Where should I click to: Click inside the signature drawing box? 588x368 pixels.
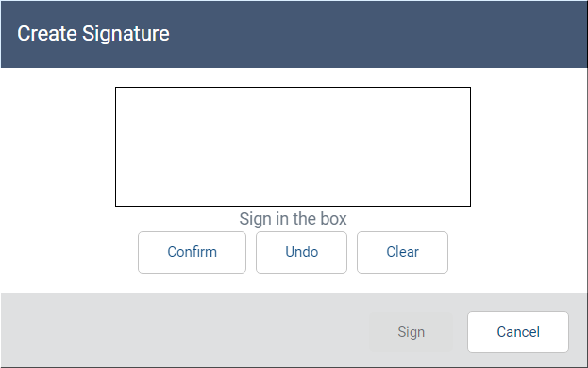click(293, 146)
